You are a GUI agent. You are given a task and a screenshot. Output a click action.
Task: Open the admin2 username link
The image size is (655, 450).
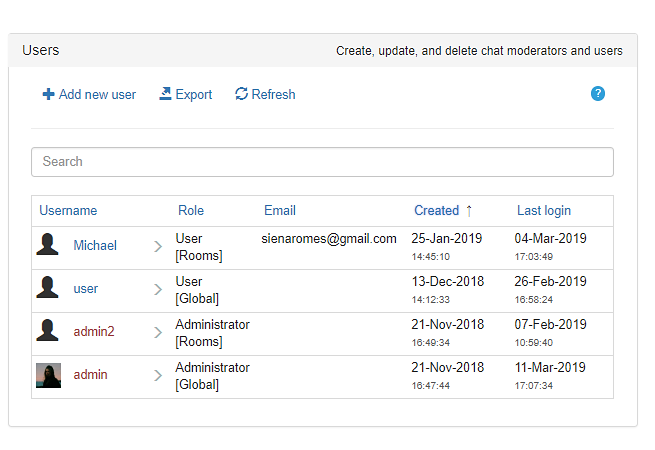[x=94, y=332]
